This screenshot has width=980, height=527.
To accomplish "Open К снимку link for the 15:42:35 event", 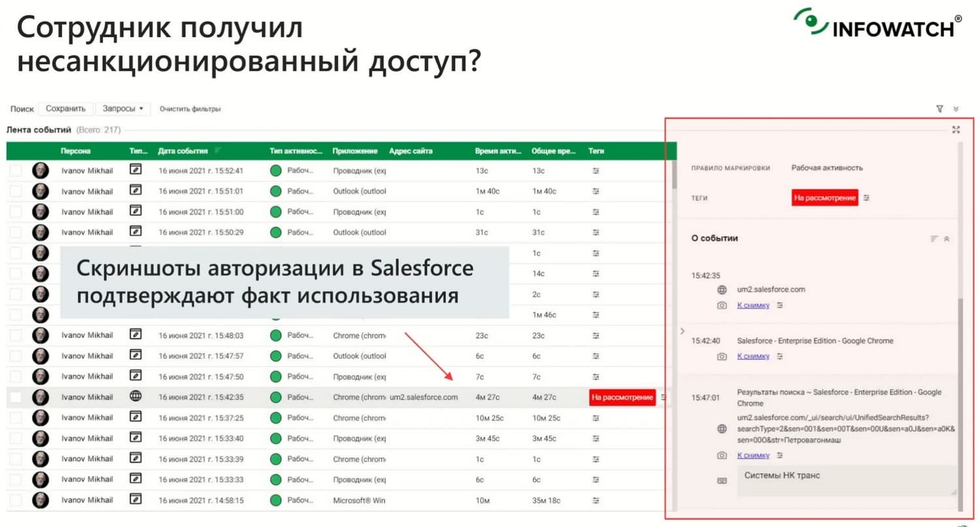I will (x=753, y=305).
